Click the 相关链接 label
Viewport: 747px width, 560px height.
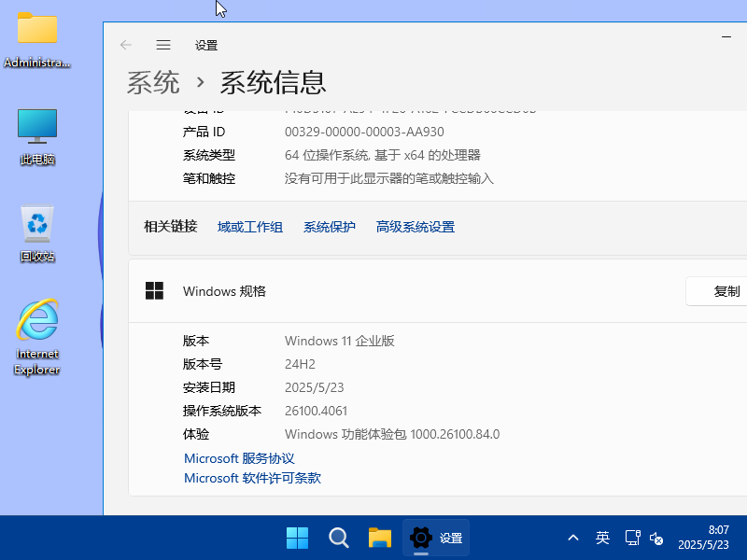171,226
